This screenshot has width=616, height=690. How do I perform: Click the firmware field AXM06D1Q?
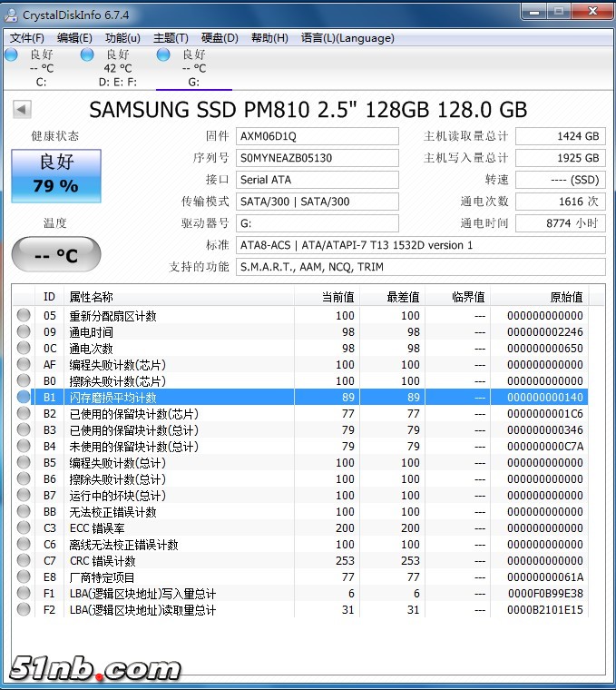click(317, 136)
